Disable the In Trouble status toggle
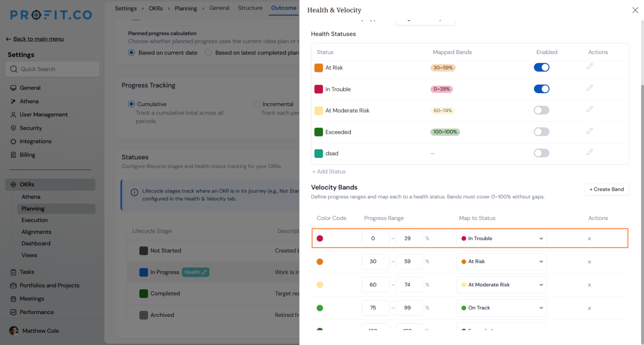 [x=541, y=89]
